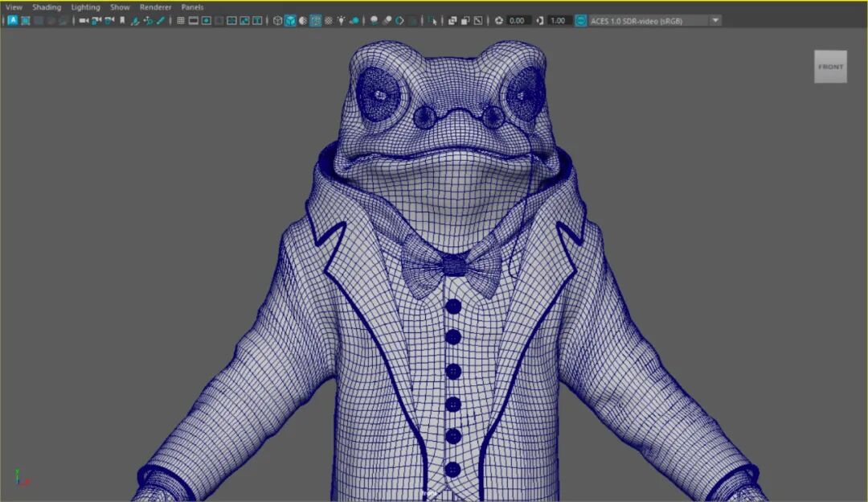Click the dropdown arrow beside ACES 1.0 SDR-video
868x502 pixels.
[x=715, y=20]
